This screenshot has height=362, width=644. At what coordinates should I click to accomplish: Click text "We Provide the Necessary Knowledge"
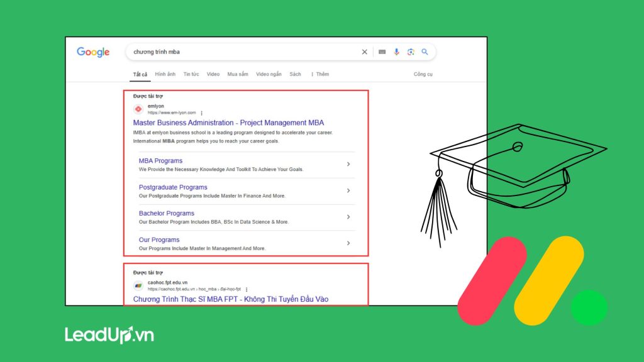[x=221, y=169]
